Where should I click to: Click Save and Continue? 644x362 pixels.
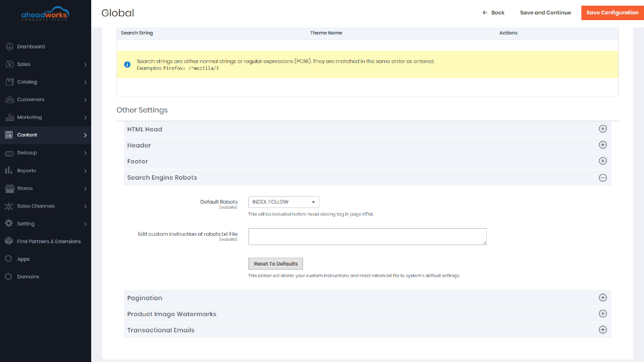tap(545, 13)
